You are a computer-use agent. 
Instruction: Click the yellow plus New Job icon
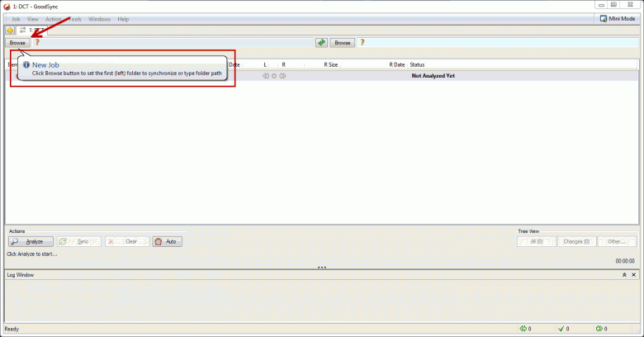pos(9,31)
